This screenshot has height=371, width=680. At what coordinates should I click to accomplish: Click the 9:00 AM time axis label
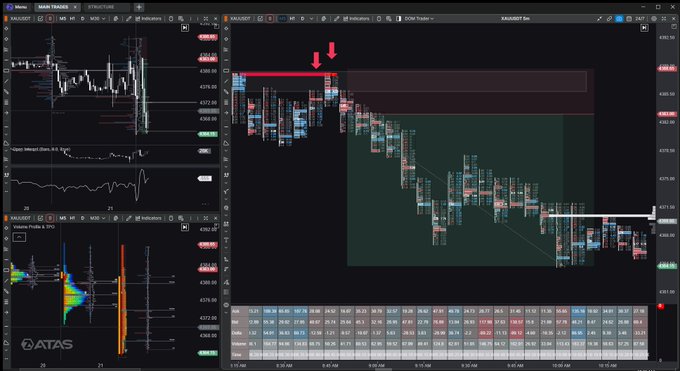pos(376,365)
